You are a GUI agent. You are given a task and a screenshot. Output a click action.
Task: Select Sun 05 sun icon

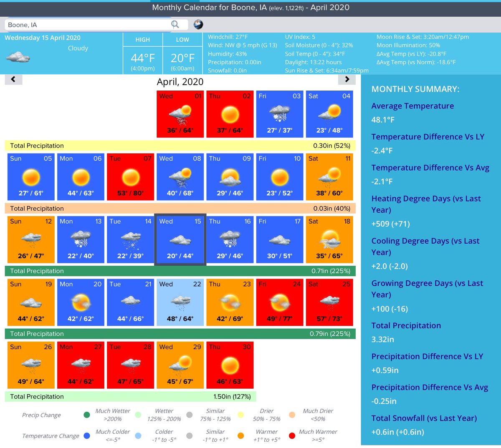pyautogui.click(x=31, y=177)
